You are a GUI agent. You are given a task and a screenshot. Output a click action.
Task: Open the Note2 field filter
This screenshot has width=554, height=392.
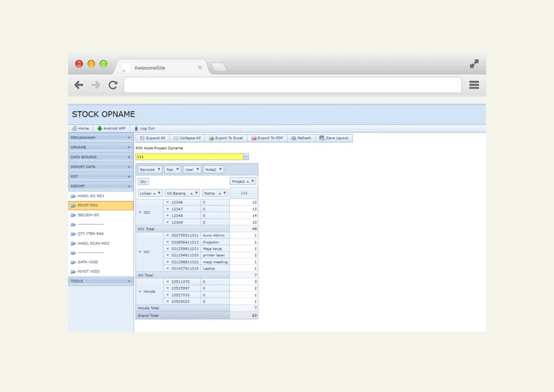pos(221,169)
